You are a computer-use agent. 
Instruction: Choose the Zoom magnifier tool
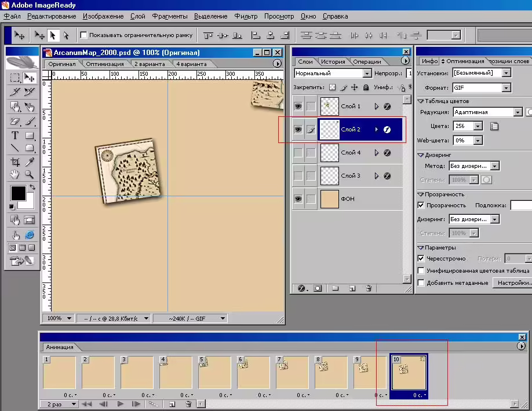(30, 174)
